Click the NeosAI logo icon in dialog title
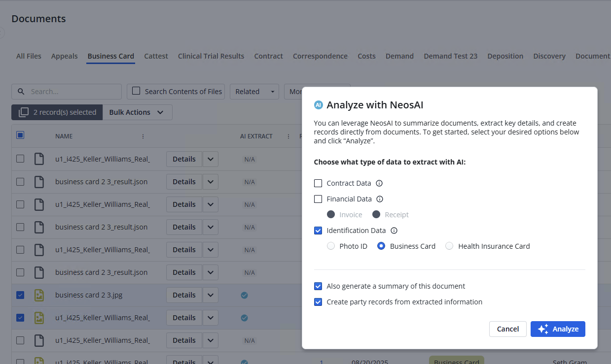611x364 pixels. pyautogui.click(x=319, y=105)
